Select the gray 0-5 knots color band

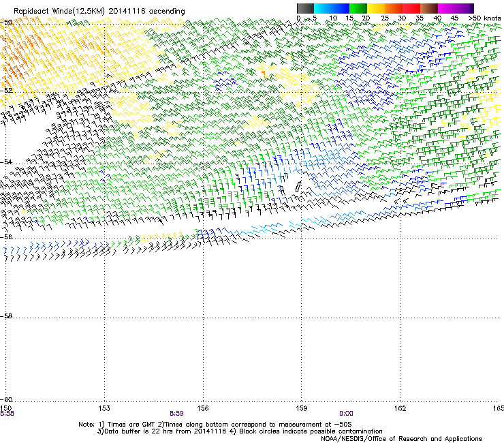pyautogui.click(x=305, y=8)
